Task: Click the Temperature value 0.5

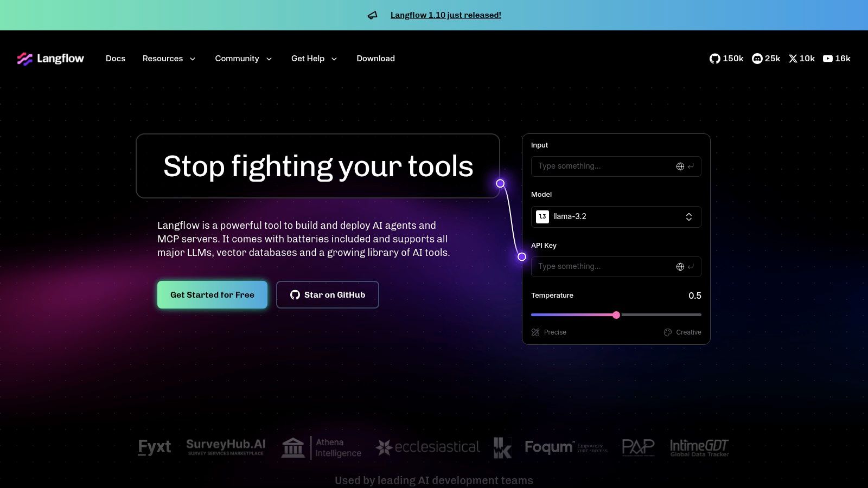Action: click(x=695, y=296)
